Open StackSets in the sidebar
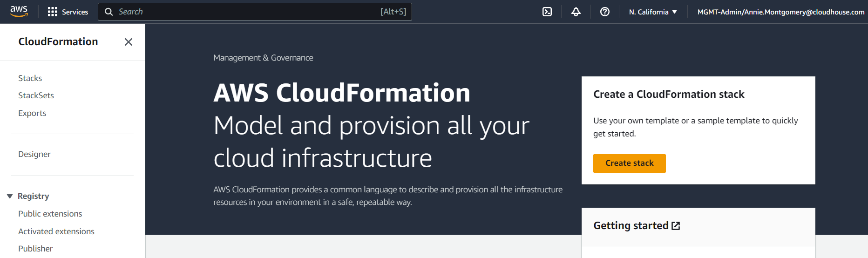Image resolution: width=868 pixels, height=258 pixels. tap(36, 95)
